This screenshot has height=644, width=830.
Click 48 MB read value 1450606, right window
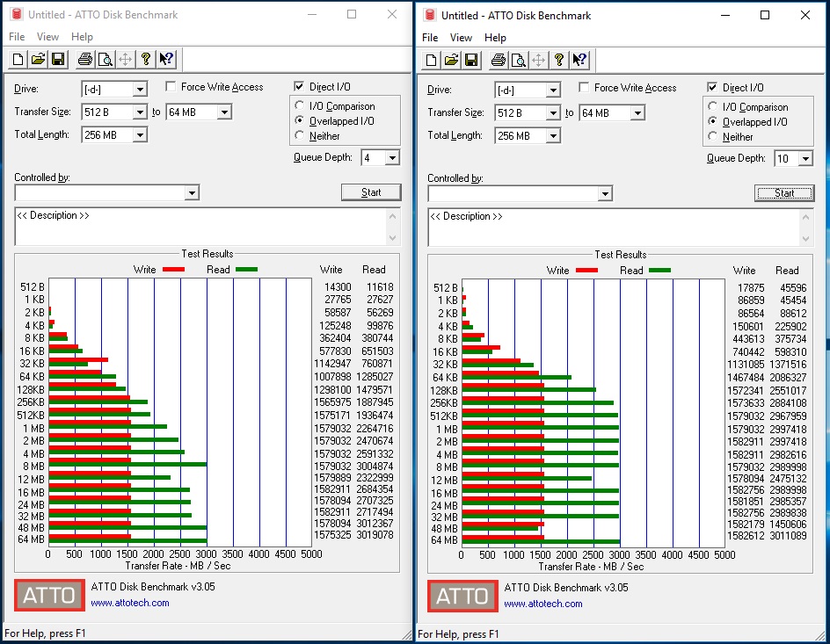788,524
